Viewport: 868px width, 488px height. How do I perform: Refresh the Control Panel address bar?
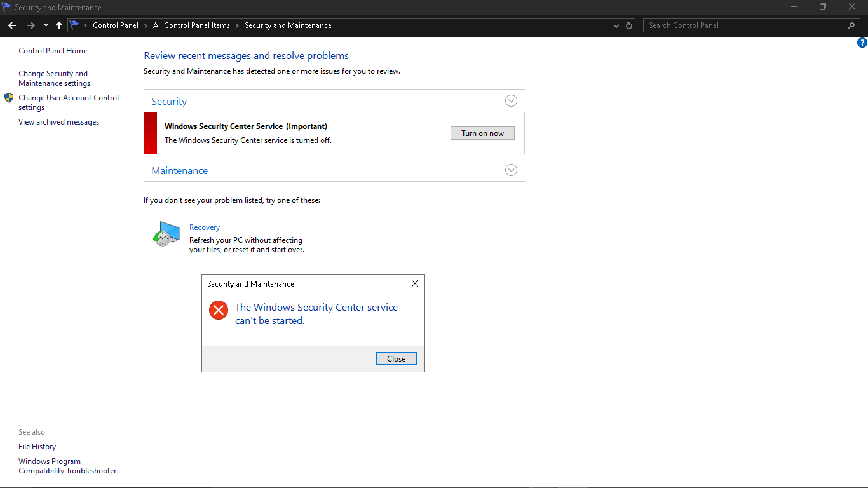629,25
